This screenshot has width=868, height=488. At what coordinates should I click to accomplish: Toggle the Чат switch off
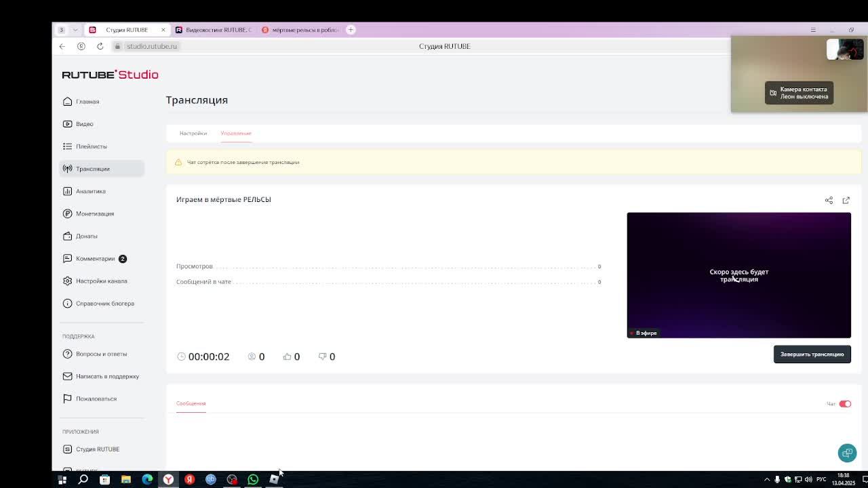coord(845,404)
